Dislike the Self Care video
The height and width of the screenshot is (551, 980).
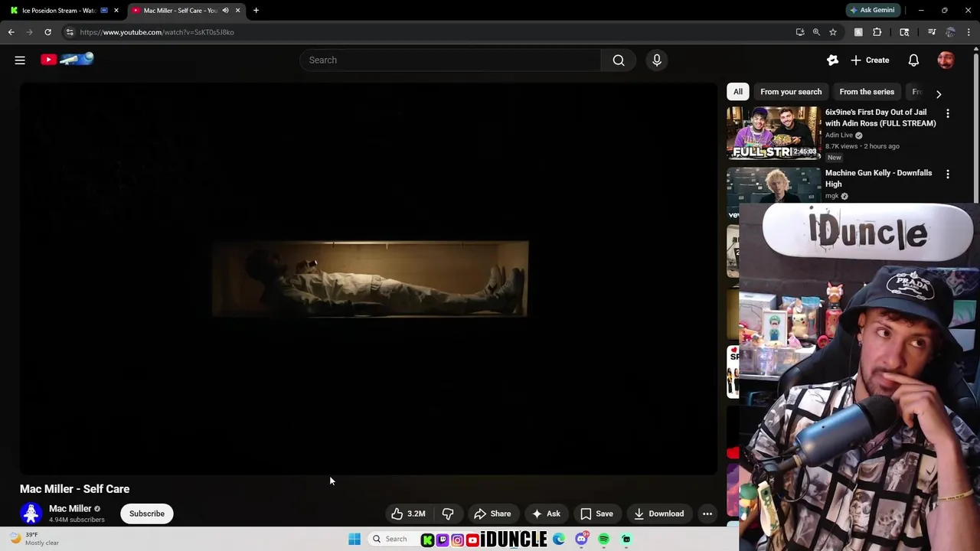448,514
